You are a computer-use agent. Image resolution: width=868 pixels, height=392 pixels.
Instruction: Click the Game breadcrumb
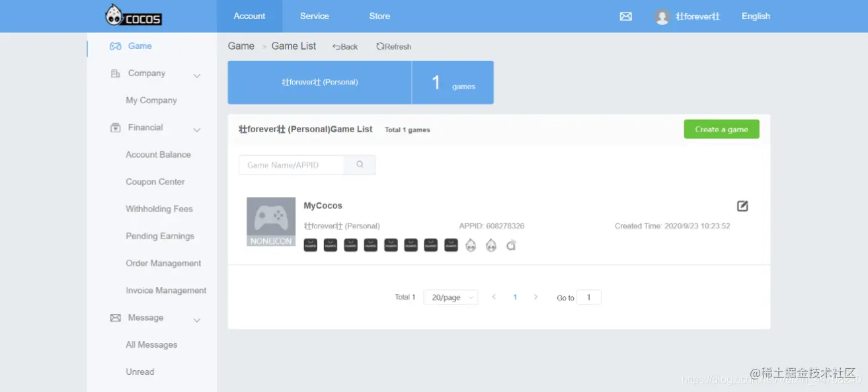pos(241,46)
